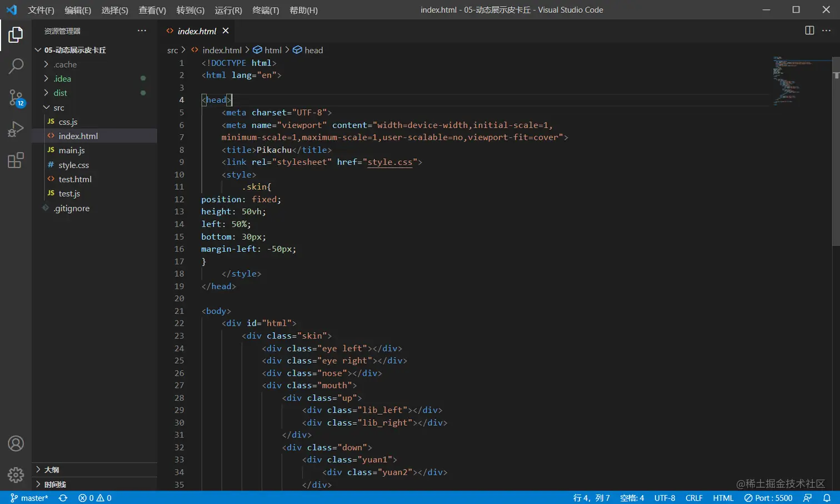840x504 pixels.
Task: Collapse the 05-动态展示皮卡丘 project root
Action: pyautogui.click(x=94, y=50)
